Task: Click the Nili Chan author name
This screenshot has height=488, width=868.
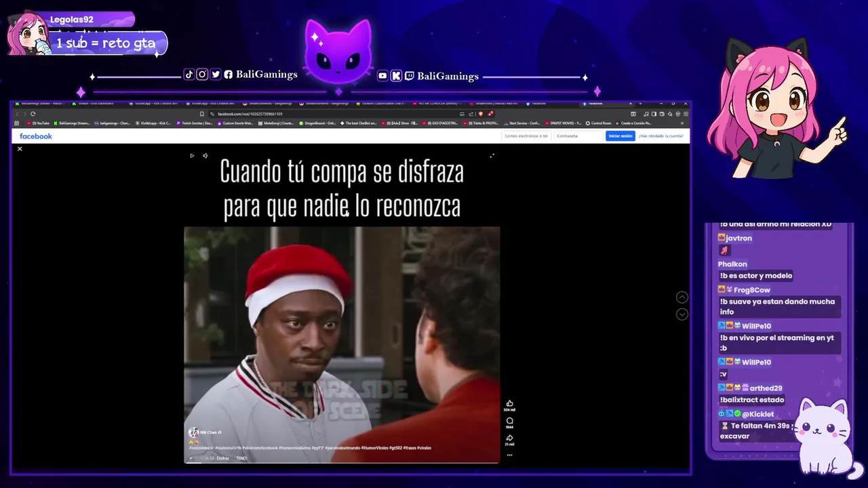Action: [x=209, y=432]
